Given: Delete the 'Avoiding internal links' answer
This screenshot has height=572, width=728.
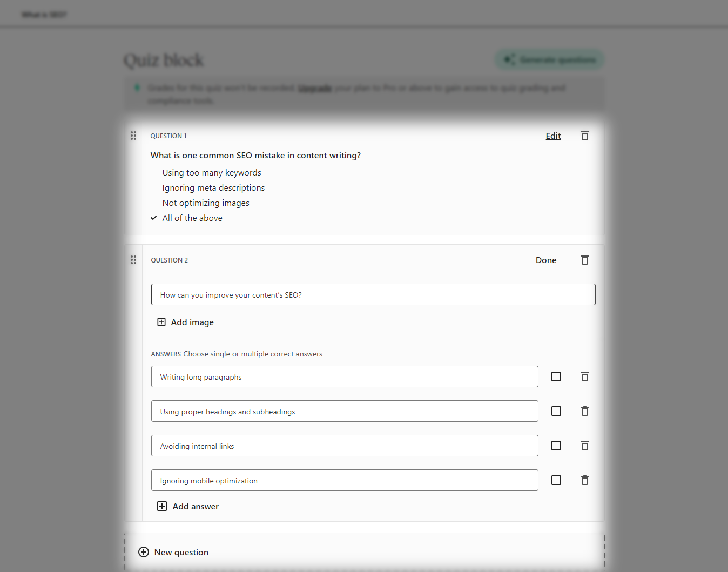Looking at the screenshot, I should (x=585, y=446).
